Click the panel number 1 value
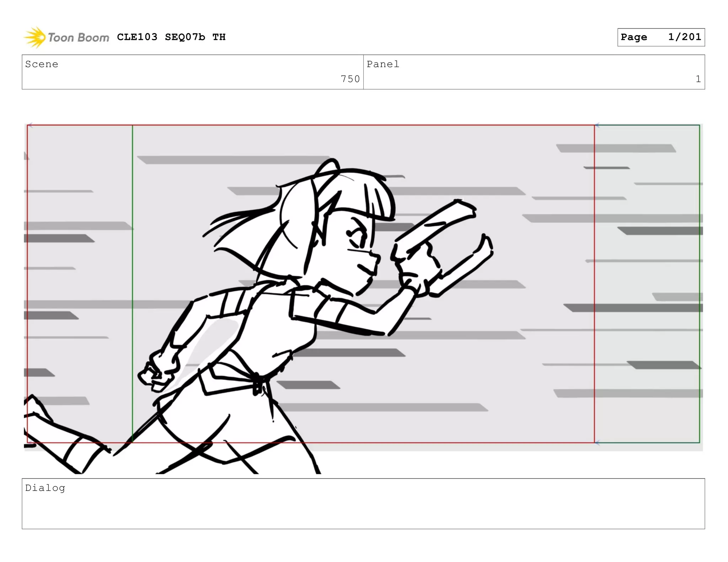This screenshot has height=562, width=728. 698,79
